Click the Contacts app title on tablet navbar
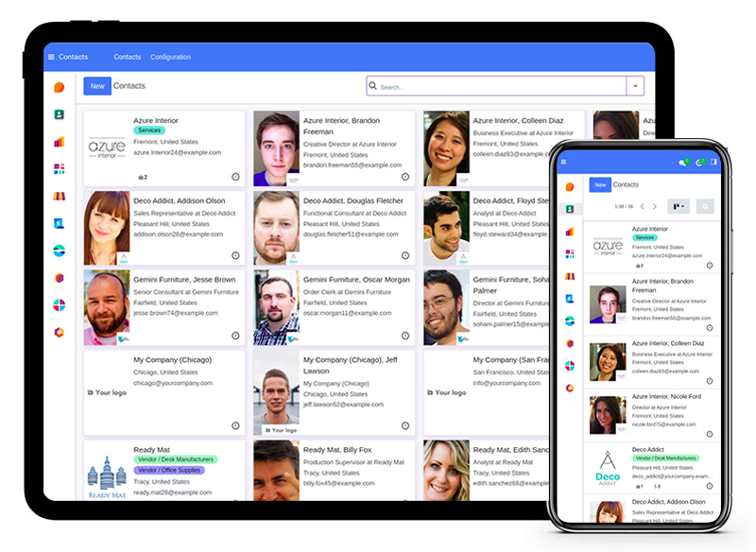This screenshot has width=756, height=552. coord(74,57)
